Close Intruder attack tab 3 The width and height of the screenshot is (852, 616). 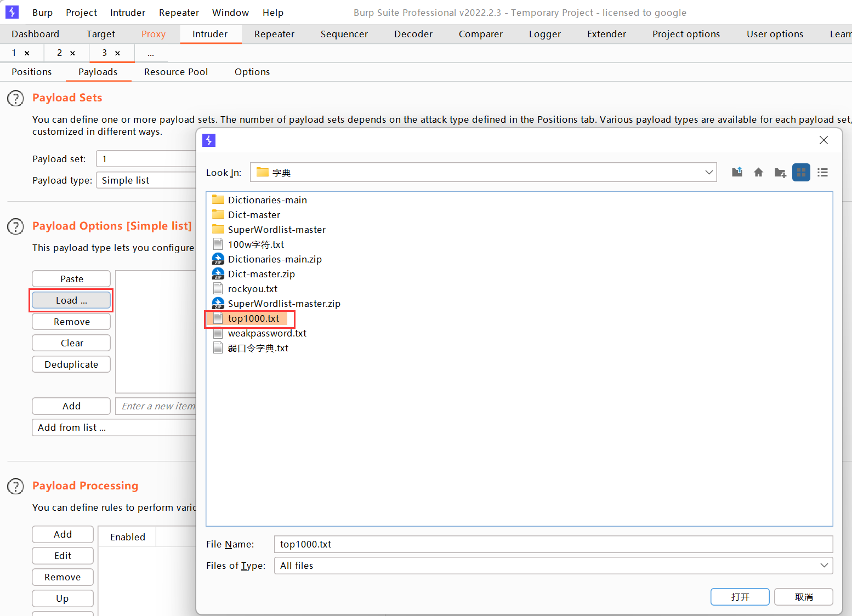(117, 53)
